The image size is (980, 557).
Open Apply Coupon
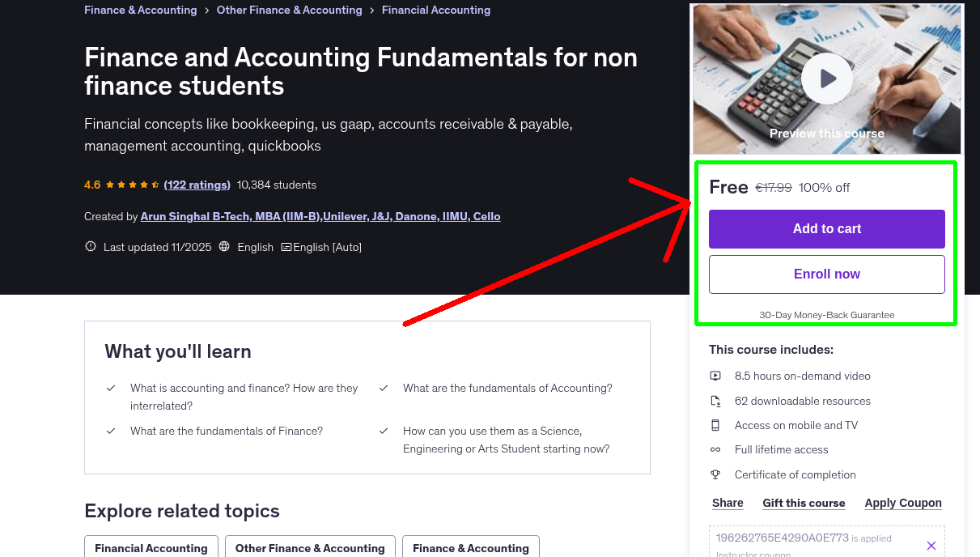point(902,503)
